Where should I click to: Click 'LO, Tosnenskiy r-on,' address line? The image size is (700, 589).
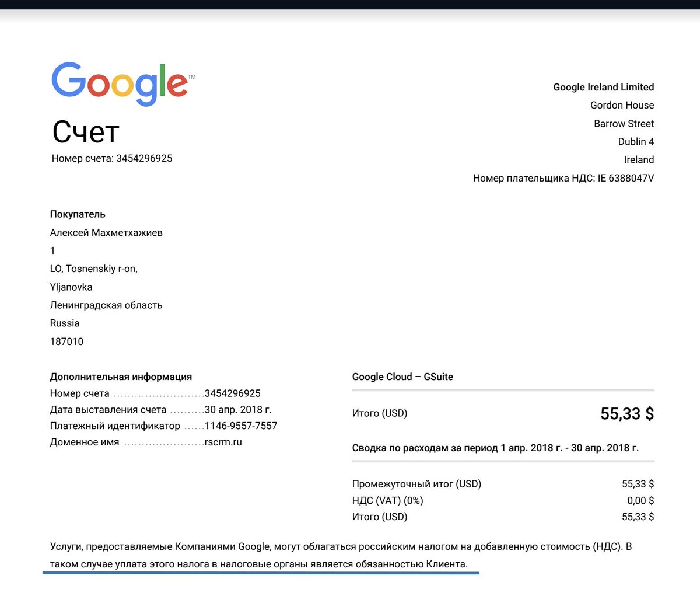click(94, 269)
